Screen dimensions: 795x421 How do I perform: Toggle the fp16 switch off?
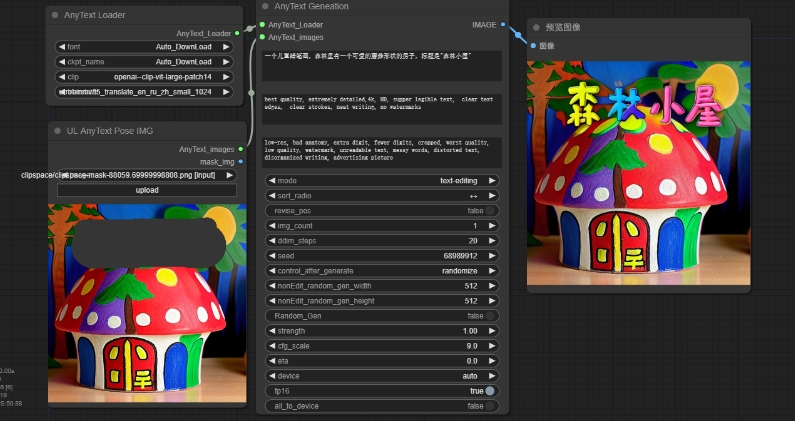489,391
